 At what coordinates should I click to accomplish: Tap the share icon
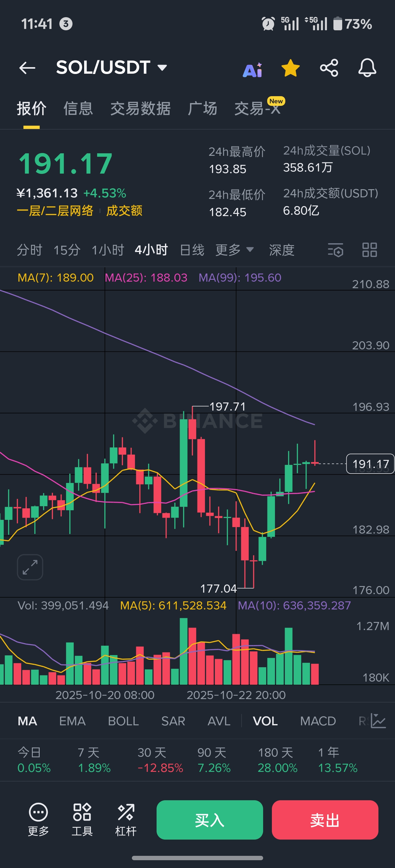329,68
